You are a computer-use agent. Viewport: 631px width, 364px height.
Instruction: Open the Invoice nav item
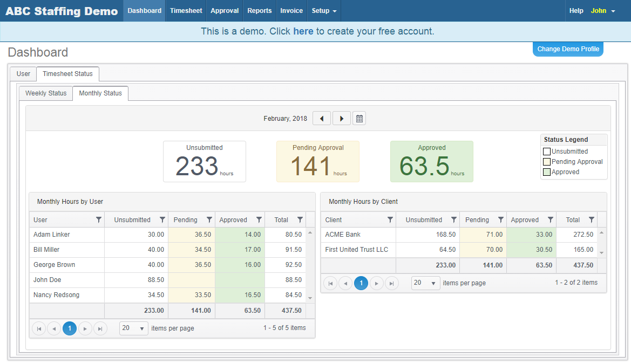click(x=291, y=11)
